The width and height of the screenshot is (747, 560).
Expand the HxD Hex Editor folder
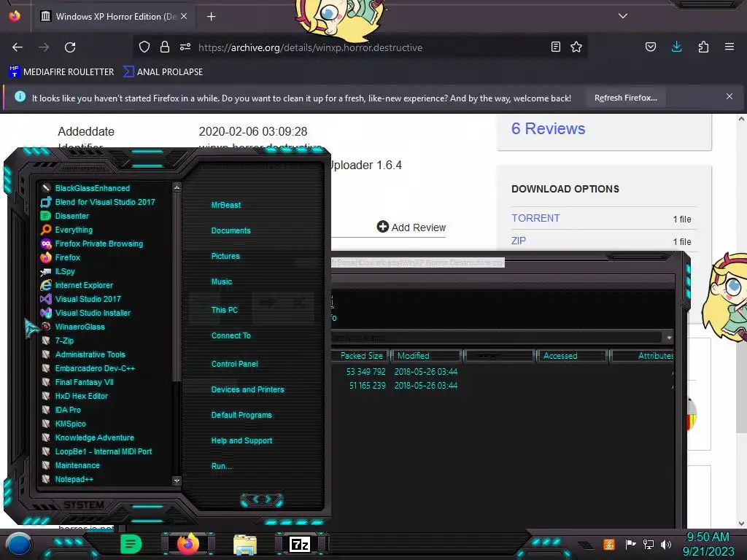74,395
